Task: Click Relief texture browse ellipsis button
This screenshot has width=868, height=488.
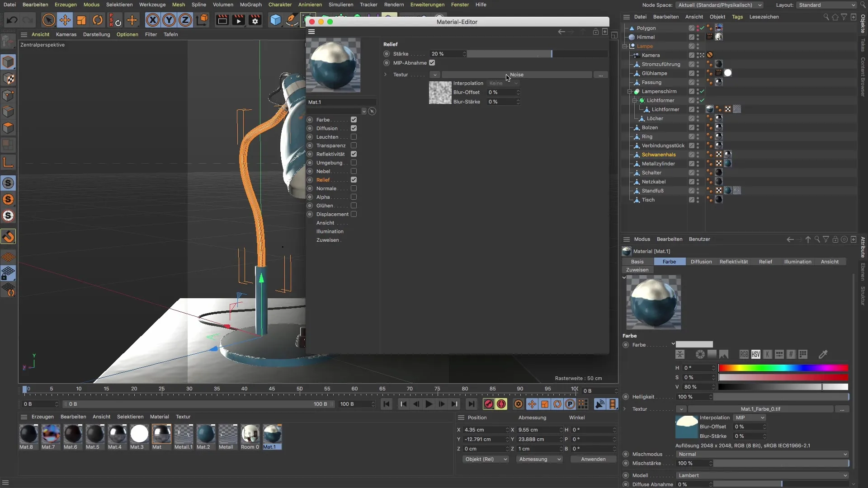Action: [x=600, y=75]
